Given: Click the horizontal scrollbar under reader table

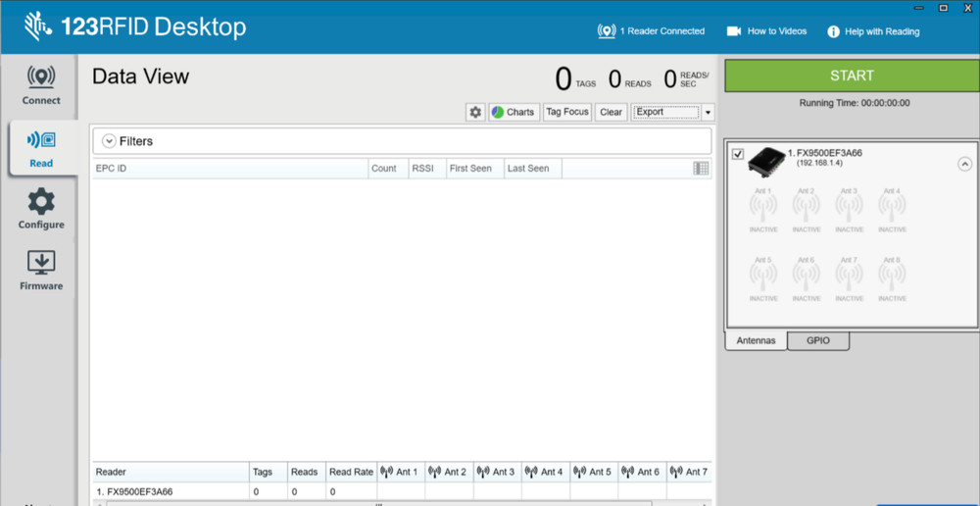Looking at the screenshot, I should (x=378, y=503).
